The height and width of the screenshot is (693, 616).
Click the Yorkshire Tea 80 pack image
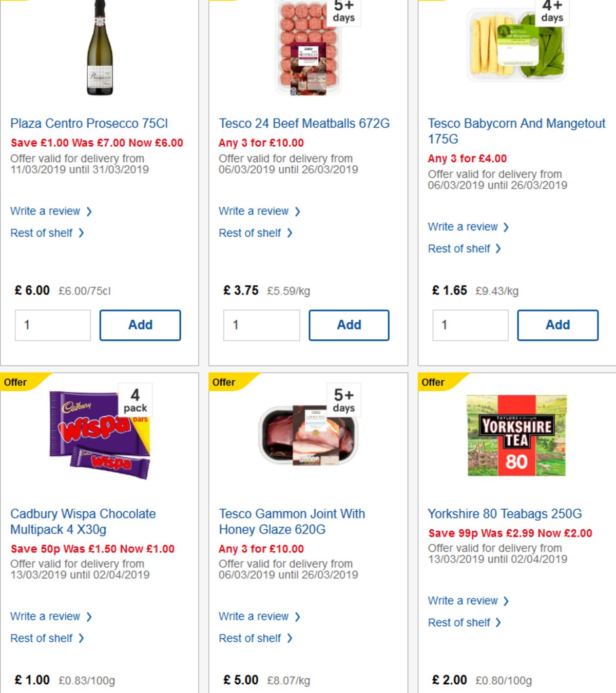pyautogui.click(x=516, y=435)
